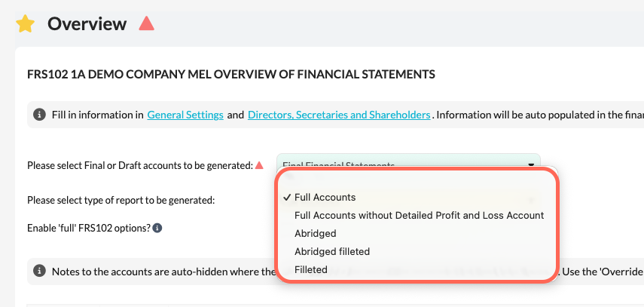Click the FRS102 1A Demo Company title
Screen dimensions: 644x307
click(230, 74)
